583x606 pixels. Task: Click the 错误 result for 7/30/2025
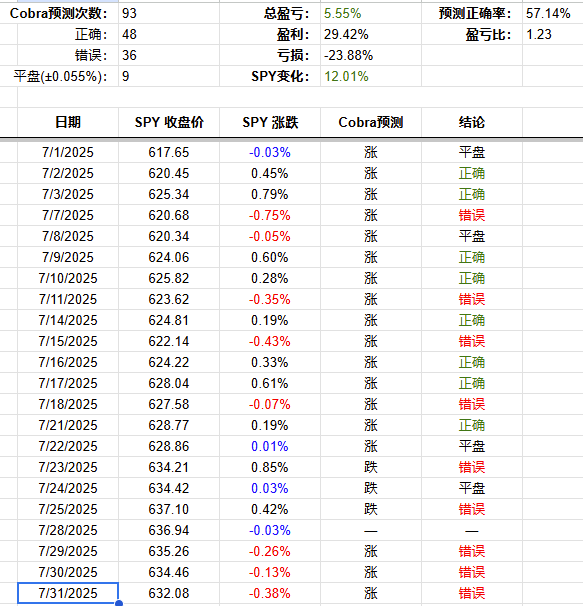[x=472, y=572]
